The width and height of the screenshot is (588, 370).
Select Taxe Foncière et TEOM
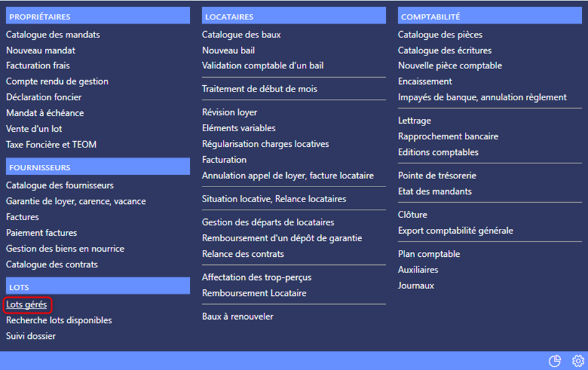[51, 145]
